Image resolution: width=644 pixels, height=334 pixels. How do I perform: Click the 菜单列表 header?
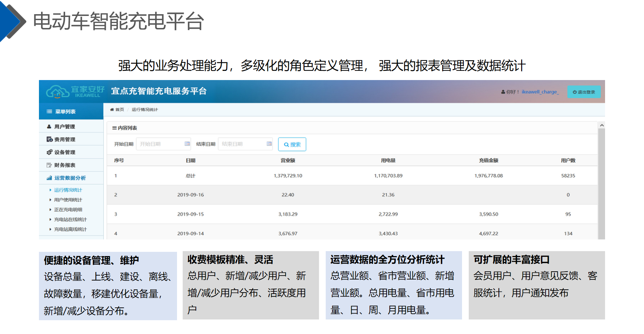tap(71, 112)
